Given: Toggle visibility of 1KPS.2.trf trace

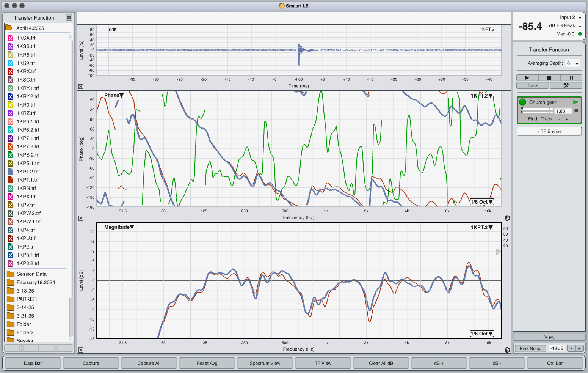Looking at the screenshot, I should pos(11,155).
